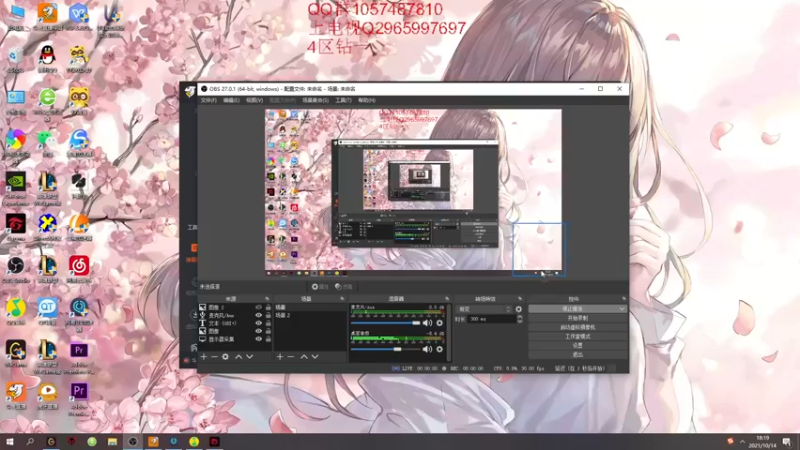Toggle visibility of the 图像 2 source
The image size is (800, 450).
tap(259, 308)
